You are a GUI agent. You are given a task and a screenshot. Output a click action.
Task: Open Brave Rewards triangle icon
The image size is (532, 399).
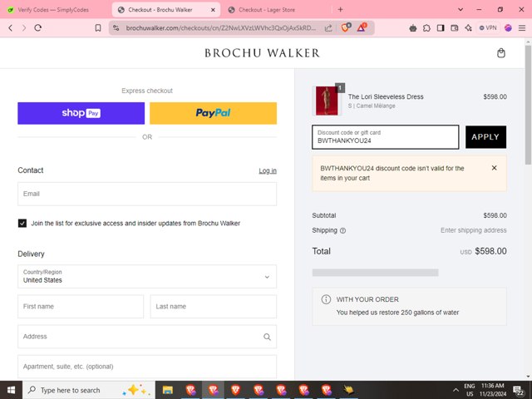362,27
